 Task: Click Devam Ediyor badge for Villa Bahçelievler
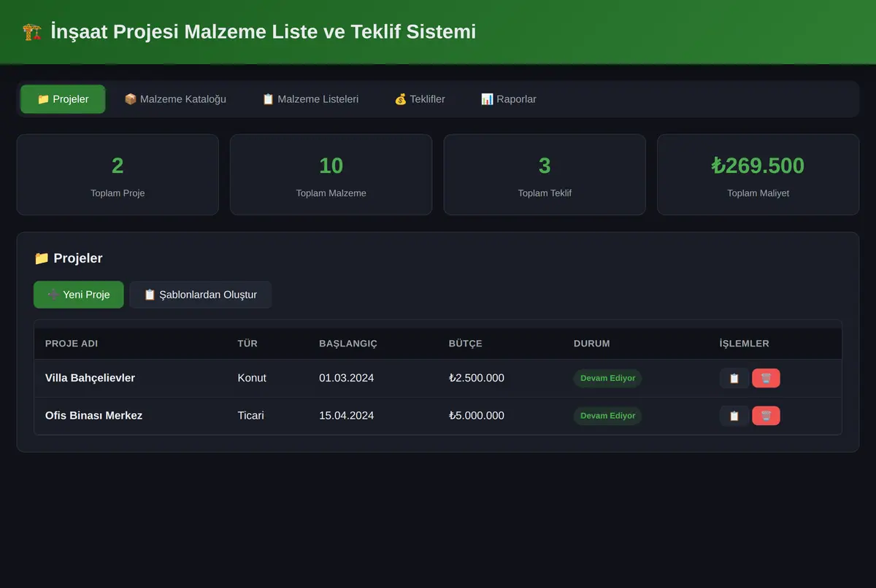pyautogui.click(x=607, y=378)
